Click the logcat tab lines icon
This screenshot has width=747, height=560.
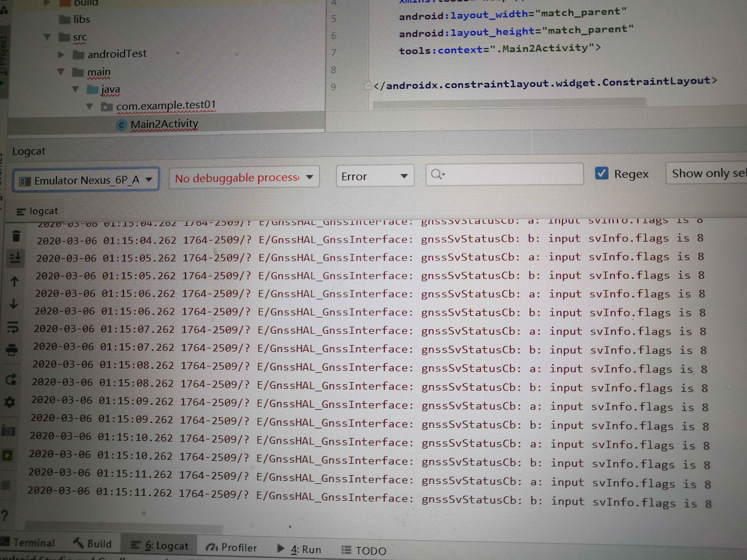tap(21, 212)
